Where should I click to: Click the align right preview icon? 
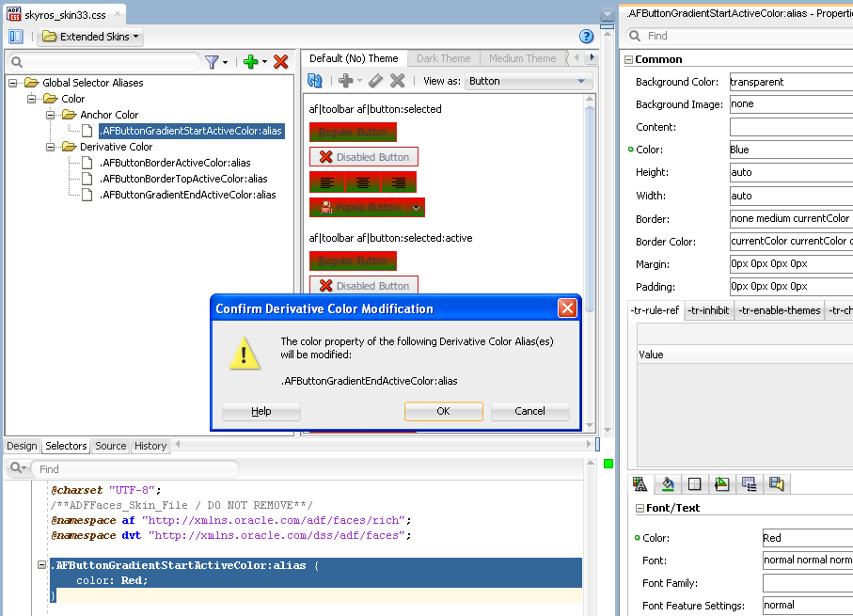(399, 182)
